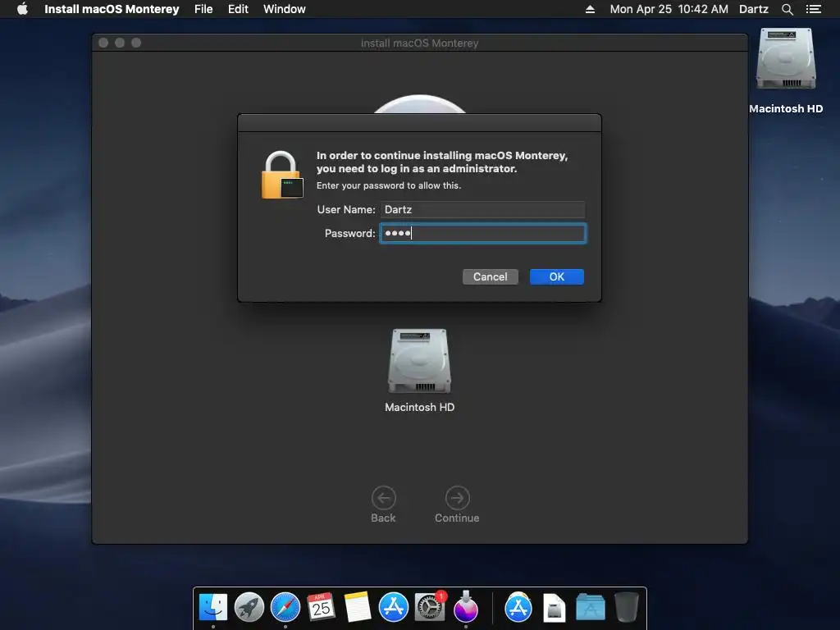
Task: Open App Store left of System Preferences
Action: 394,608
